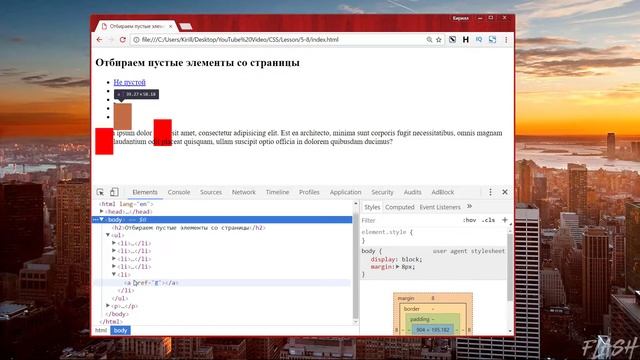The height and width of the screenshot is (360, 640).
Task: Click the margin region in box model
Action: (x=433, y=298)
